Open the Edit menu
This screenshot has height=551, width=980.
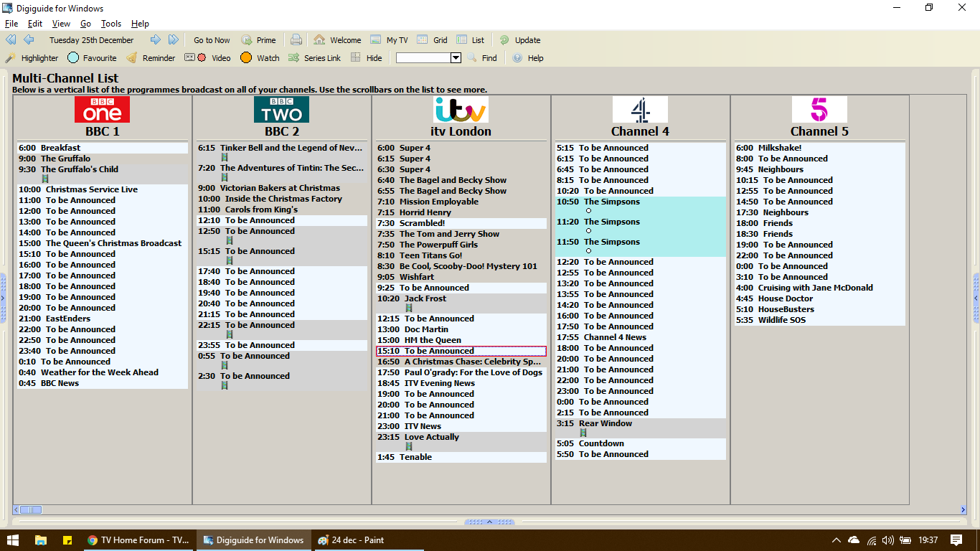(x=35, y=24)
